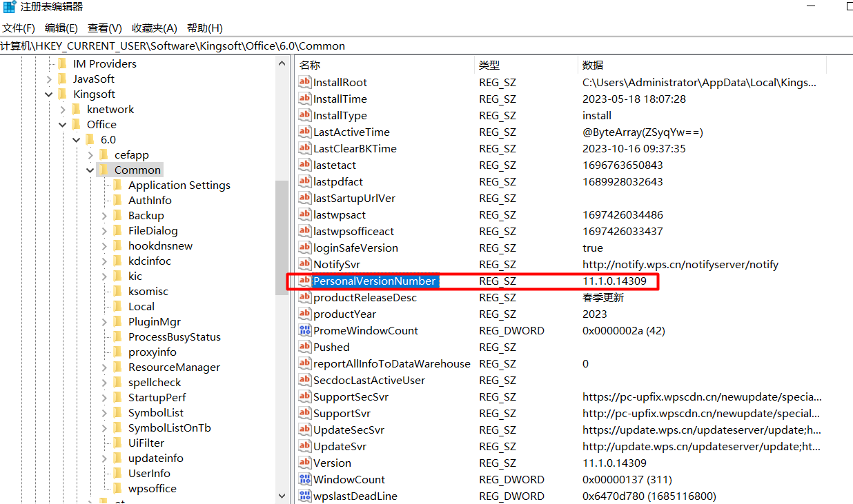
Task: Click the folder icon of PluginMgr key
Action: tap(118, 321)
